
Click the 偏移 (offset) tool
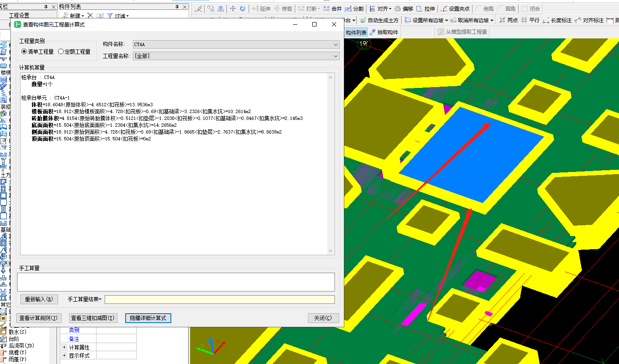coord(404,9)
